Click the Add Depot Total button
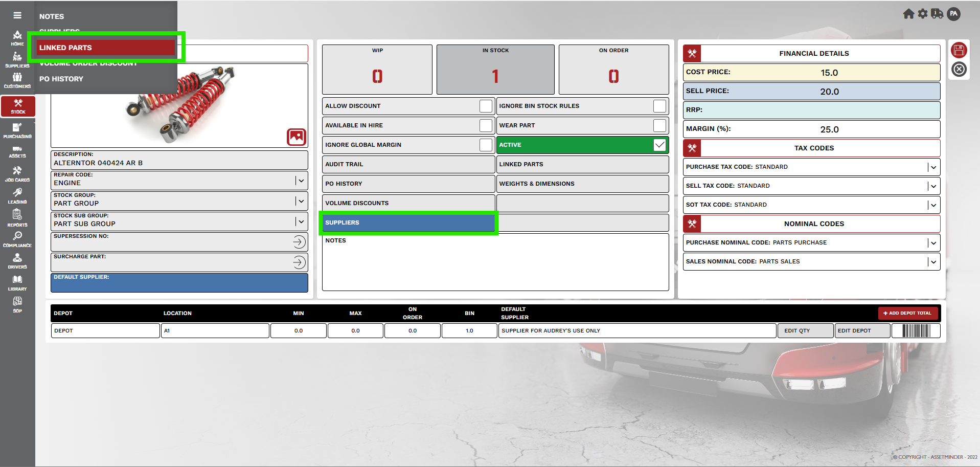Image resolution: width=980 pixels, height=467 pixels. pos(908,313)
